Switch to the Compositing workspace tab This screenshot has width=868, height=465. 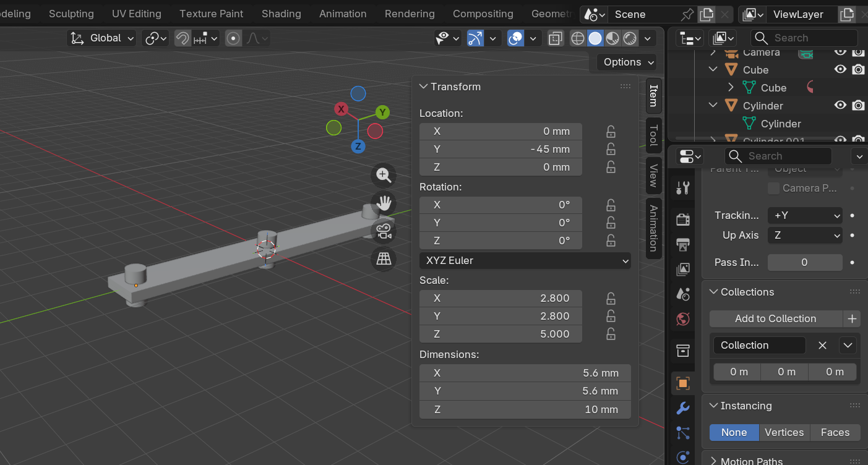coord(483,14)
